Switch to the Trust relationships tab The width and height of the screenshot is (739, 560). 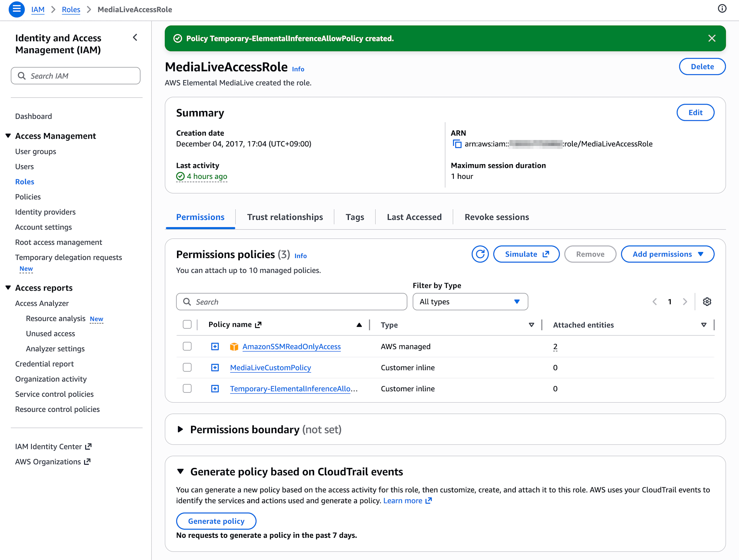coord(285,217)
